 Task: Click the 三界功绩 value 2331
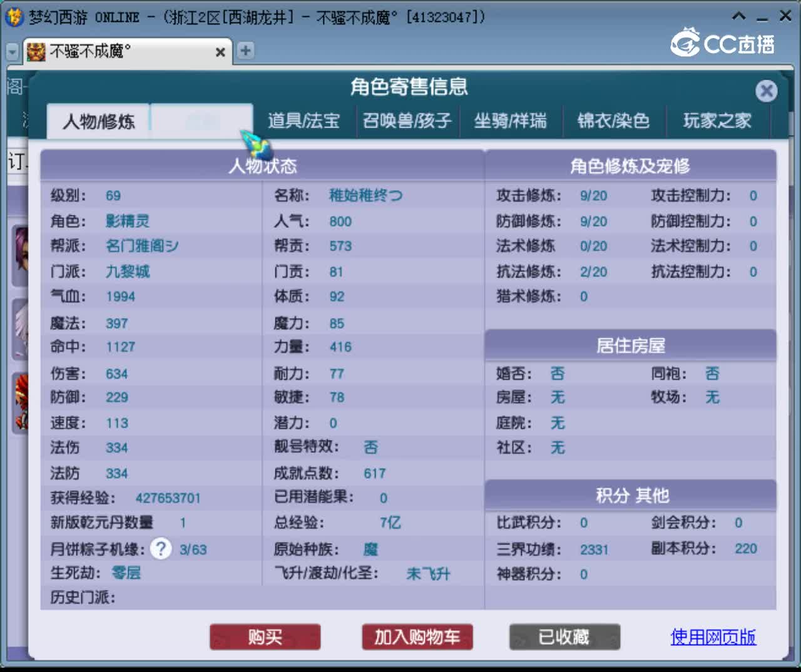click(594, 549)
